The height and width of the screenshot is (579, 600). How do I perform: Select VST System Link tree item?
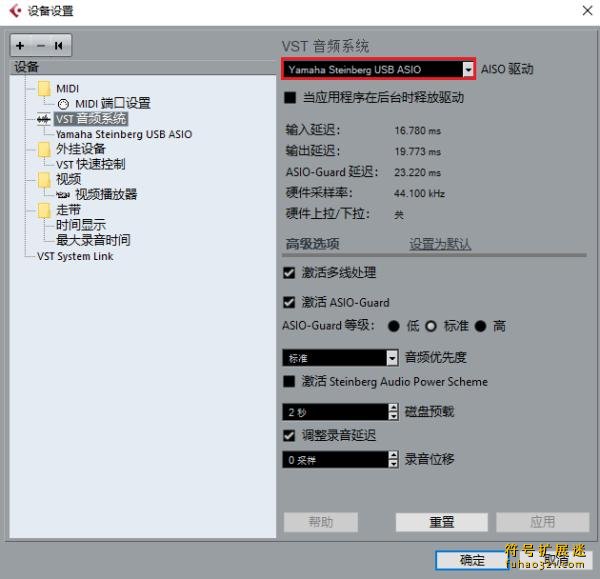pyautogui.click(x=75, y=256)
